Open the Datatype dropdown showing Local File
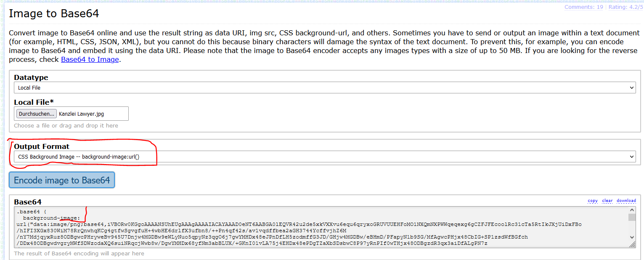The width and height of the screenshot is (644, 260). (324, 88)
